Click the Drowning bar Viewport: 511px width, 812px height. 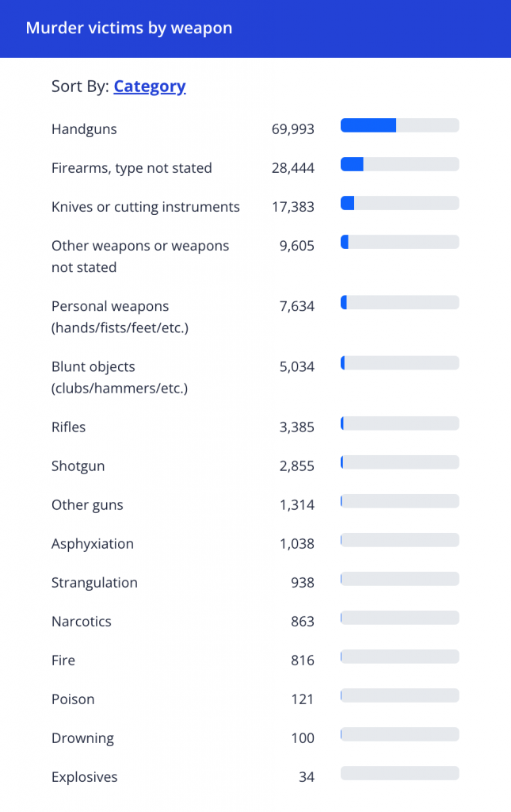pyautogui.click(x=399, y=734)
